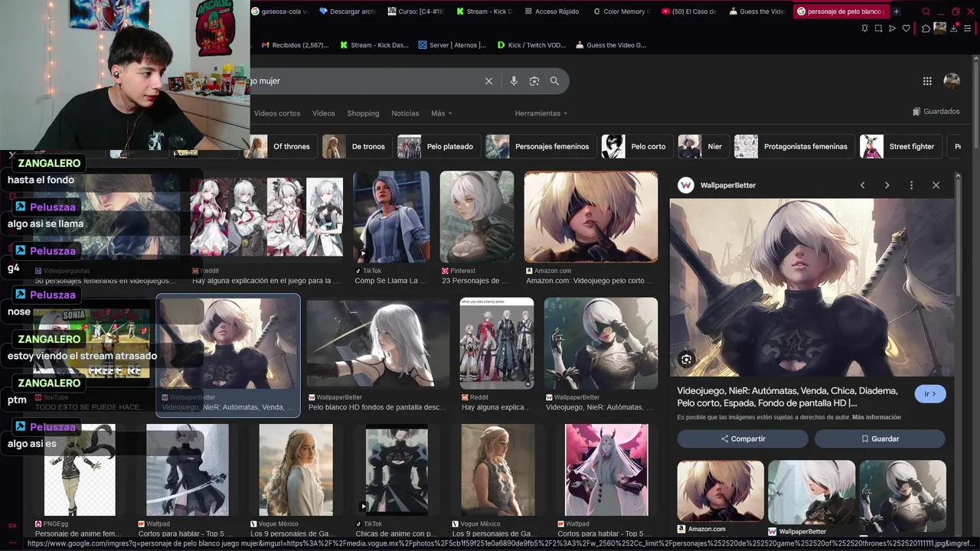Open the TikTok Comp Se Llama thumbnail
The height and width of the screenshot is (551, 980).
point(391,217)
